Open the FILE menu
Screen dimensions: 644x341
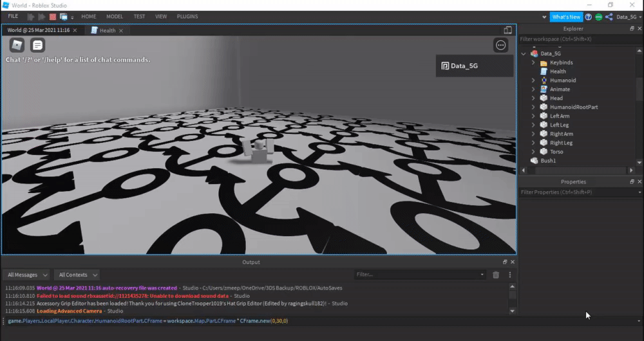tap(13, 17)
